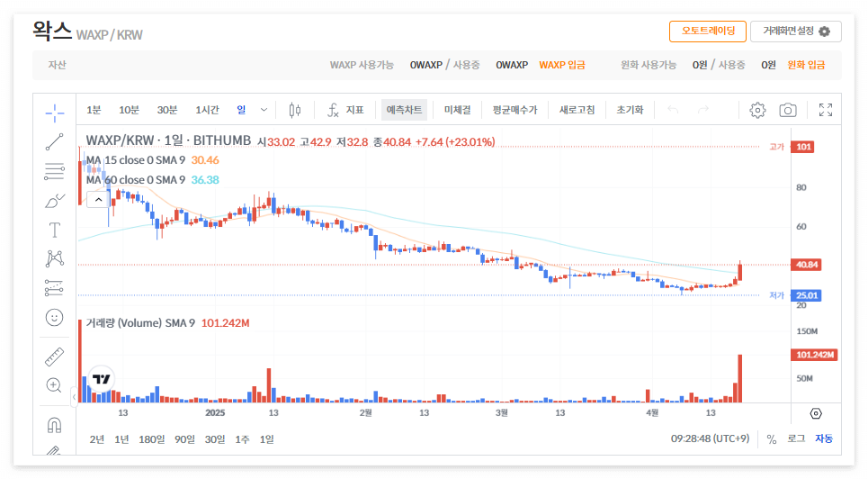868x479 pixels.
Task: Open price scale settings target icon
Action: 816,413
